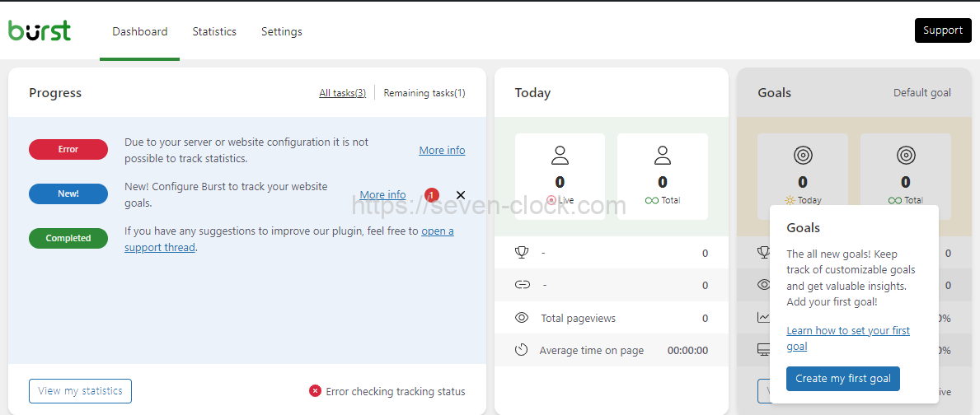Image resolution: width=980 pixels, height=415 pixels.
Task: Go to the Settings tab
Action: (x=282, y=31)
